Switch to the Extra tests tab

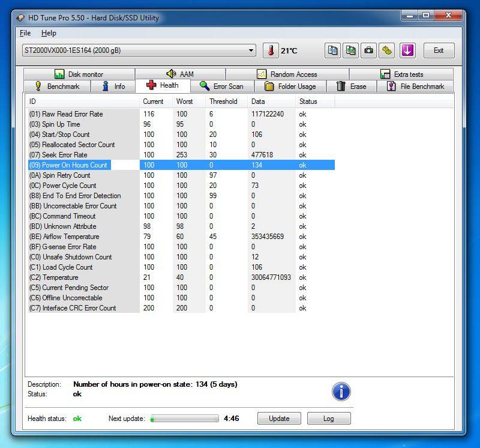[x=401, y=74]
